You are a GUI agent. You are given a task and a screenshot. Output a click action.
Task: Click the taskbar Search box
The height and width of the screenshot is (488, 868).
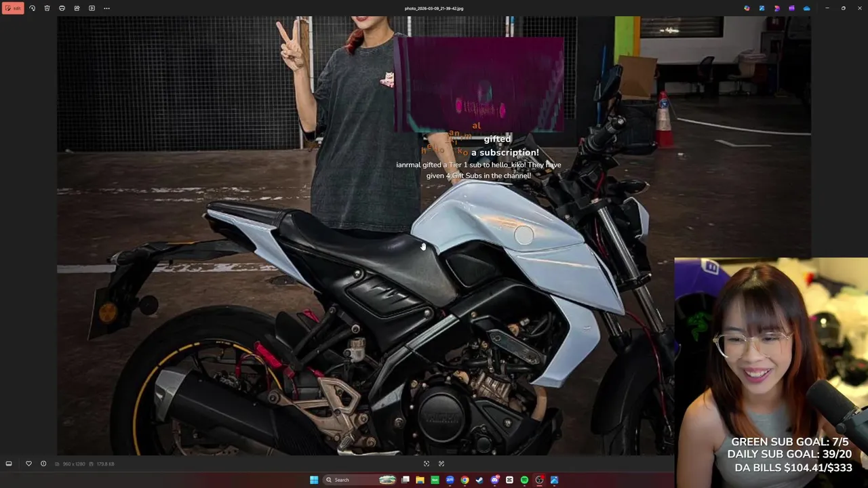(360, 480)
